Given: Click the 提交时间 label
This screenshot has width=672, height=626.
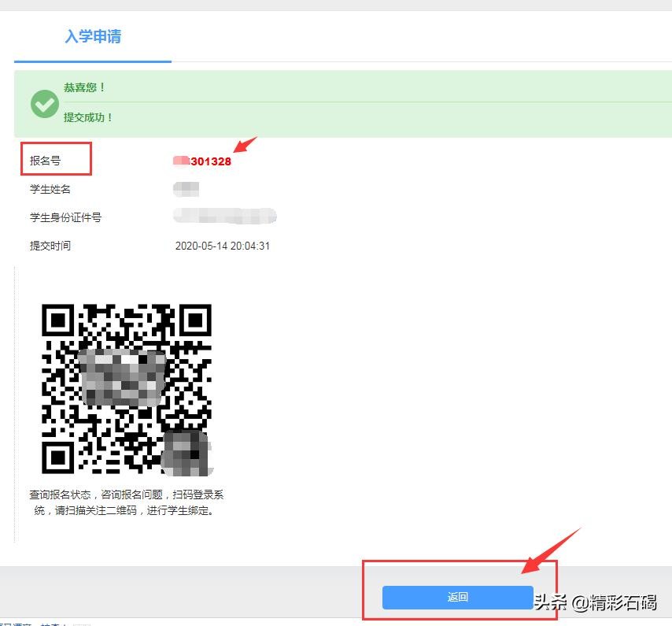Looking at the screenshot, I should [50, 246].
